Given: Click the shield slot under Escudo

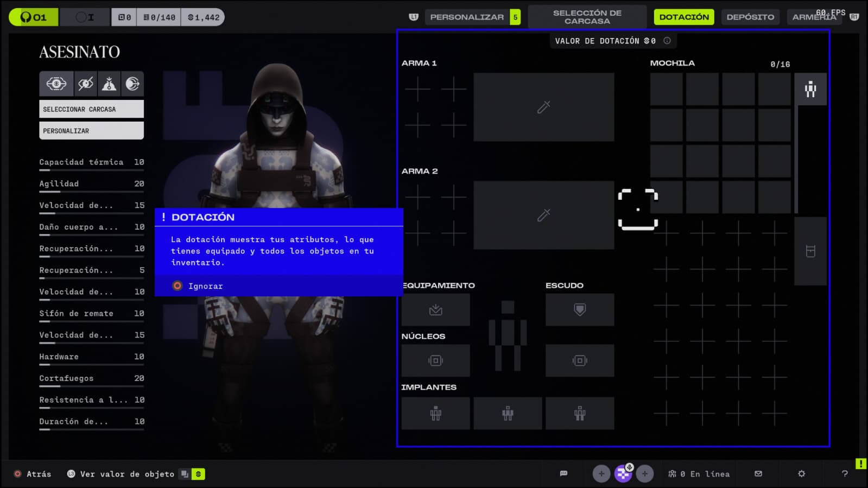Looking at the screenshot, I should point(579,309).
